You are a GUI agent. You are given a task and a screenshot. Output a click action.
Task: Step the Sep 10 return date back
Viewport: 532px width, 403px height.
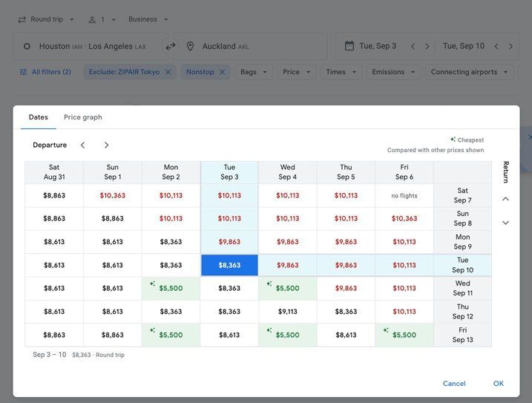(x=496, y=46)
